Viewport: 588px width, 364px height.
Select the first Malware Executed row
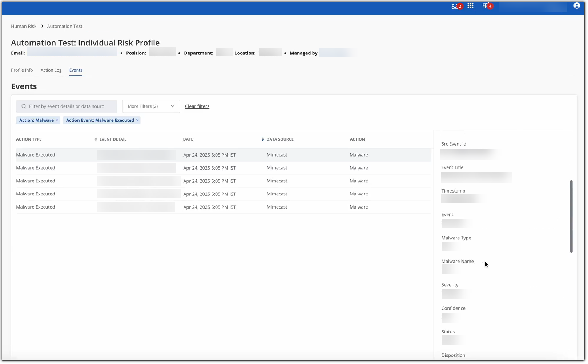click(x=36, y=155)
